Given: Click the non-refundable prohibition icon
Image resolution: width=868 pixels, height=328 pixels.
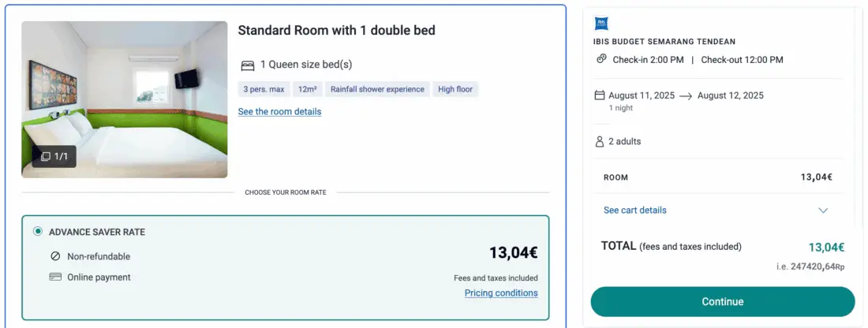Looking at the screenshot, I should 55,256.
